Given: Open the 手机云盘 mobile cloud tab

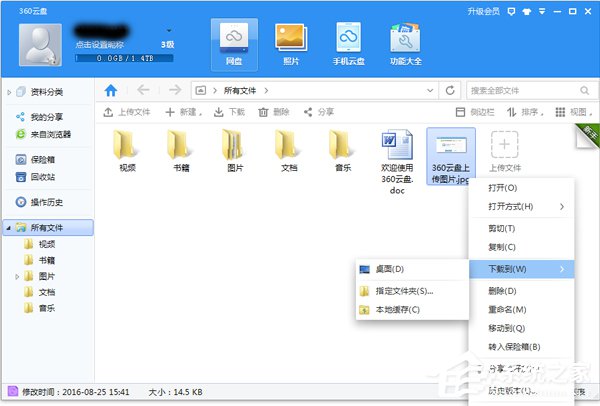Looking at the screenshot, I should click(x=348, y=44).
